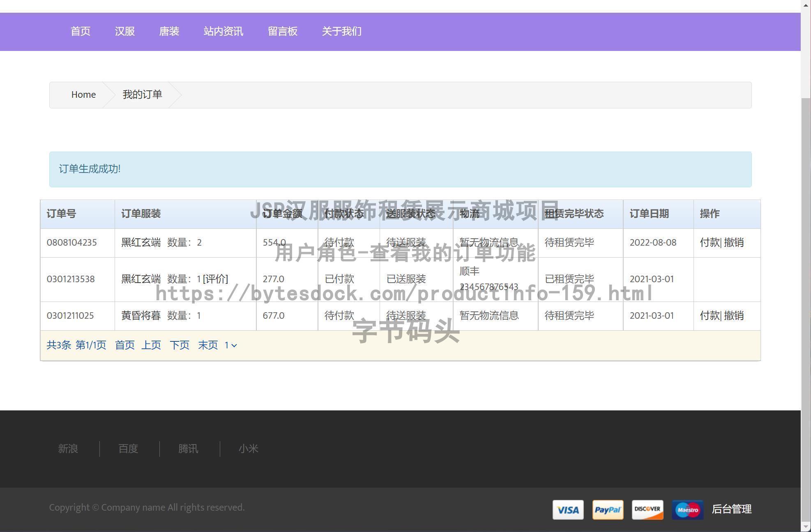Click 撤销 for order 0301211025
This screenshot has height=532, width=811.
(734, 316)
